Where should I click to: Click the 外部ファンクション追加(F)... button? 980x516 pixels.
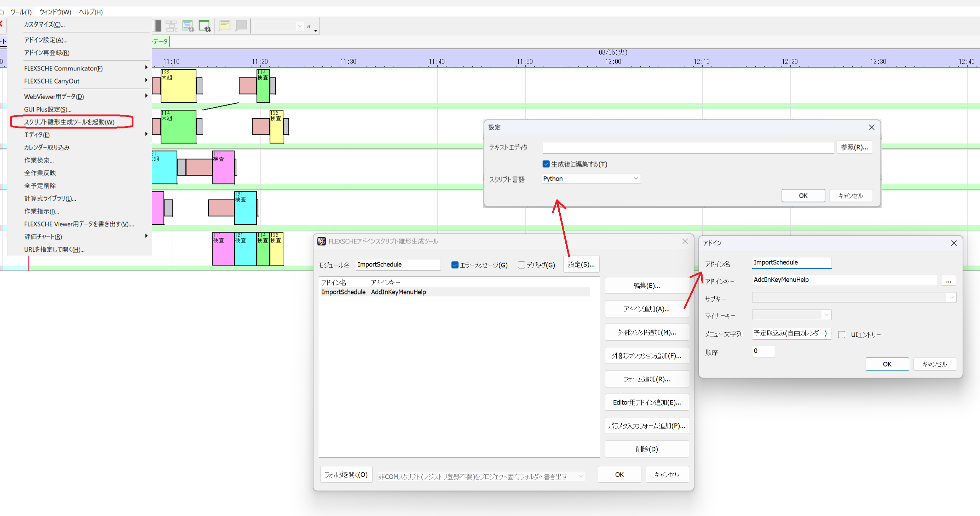(x=646, y=355)
